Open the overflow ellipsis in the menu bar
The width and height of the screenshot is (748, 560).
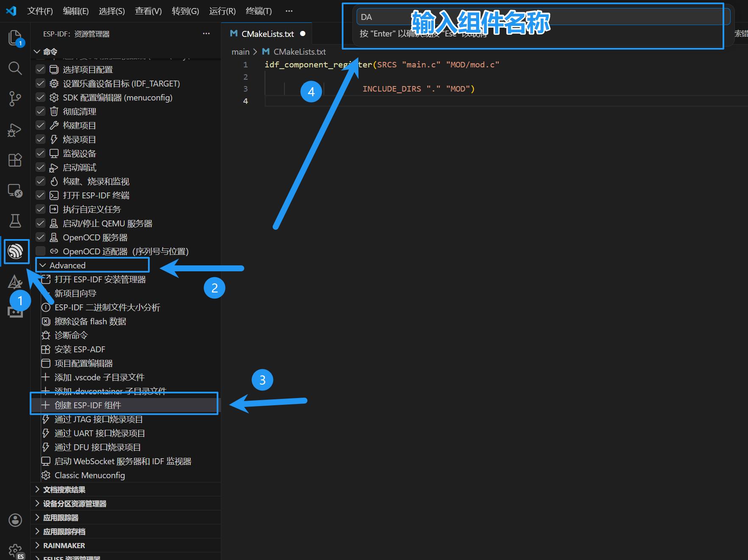pos(289,11)
